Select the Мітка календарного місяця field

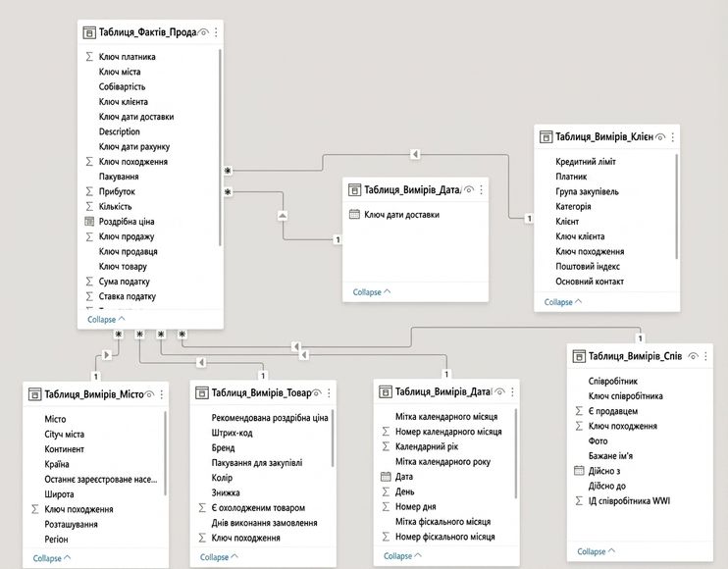tap(446, 417)
